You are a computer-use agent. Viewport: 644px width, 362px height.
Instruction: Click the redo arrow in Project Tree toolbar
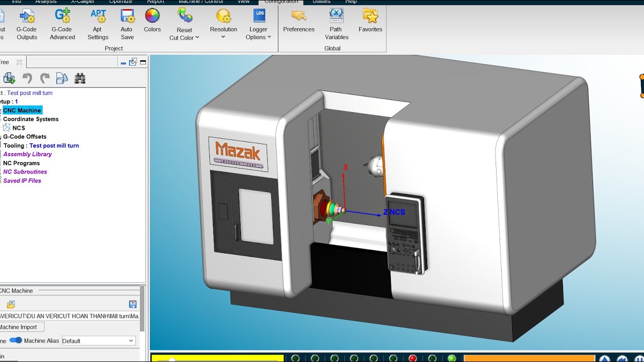point(45,78)
